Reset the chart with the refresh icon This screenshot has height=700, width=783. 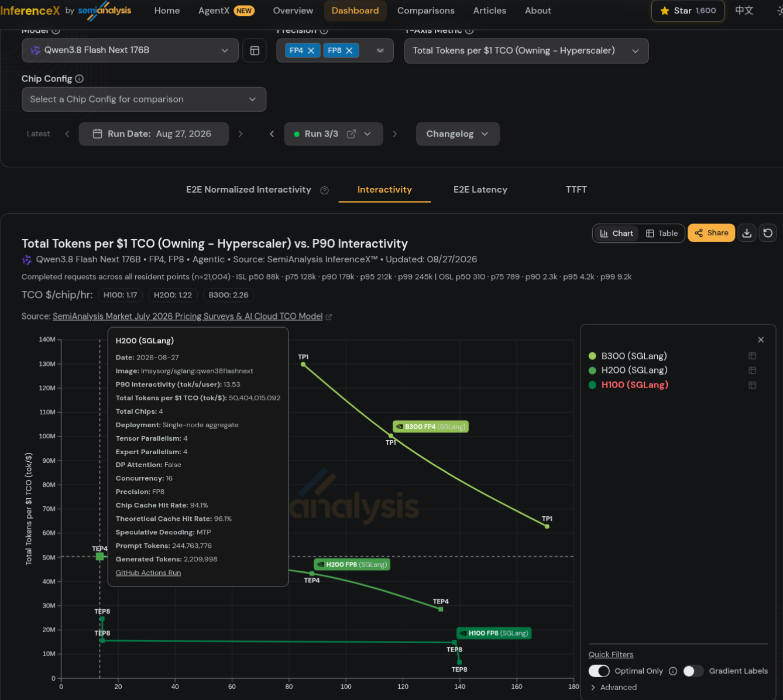[768, 233]
